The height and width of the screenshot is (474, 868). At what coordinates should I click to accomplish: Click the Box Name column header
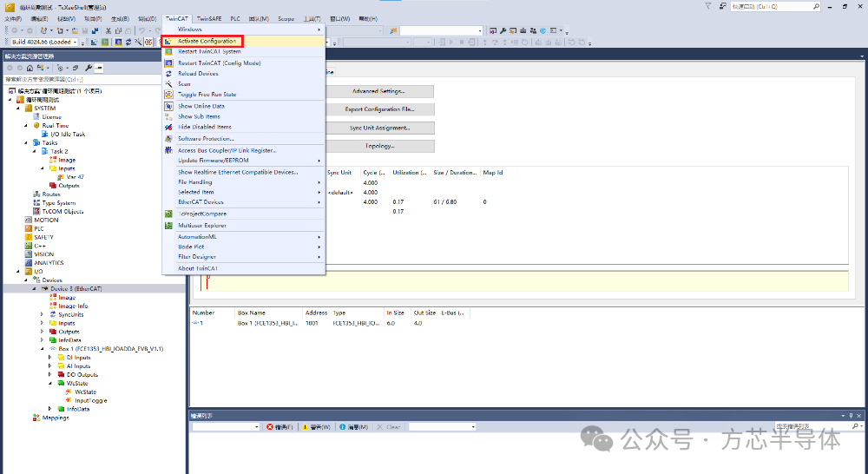tap(268, 313)
